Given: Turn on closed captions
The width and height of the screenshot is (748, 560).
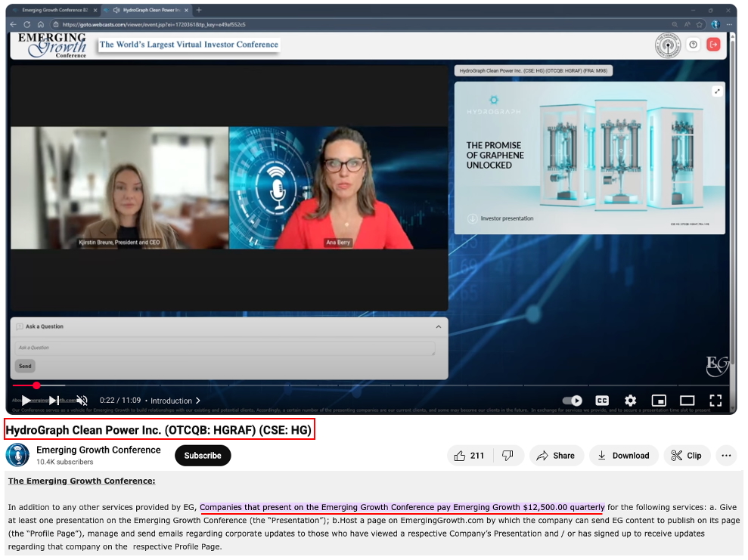Looking at the screenshot, I should click(602, 401).
